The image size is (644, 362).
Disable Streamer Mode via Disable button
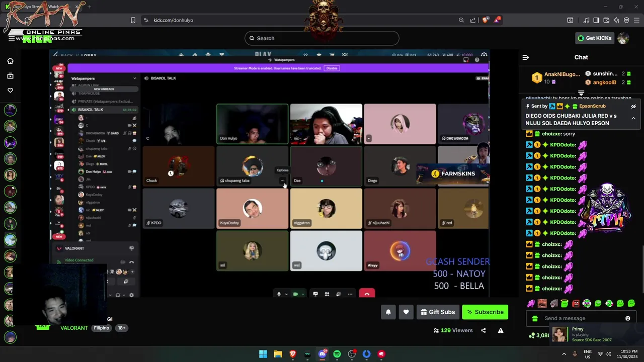pyautogui.click(x=332, y=68)
